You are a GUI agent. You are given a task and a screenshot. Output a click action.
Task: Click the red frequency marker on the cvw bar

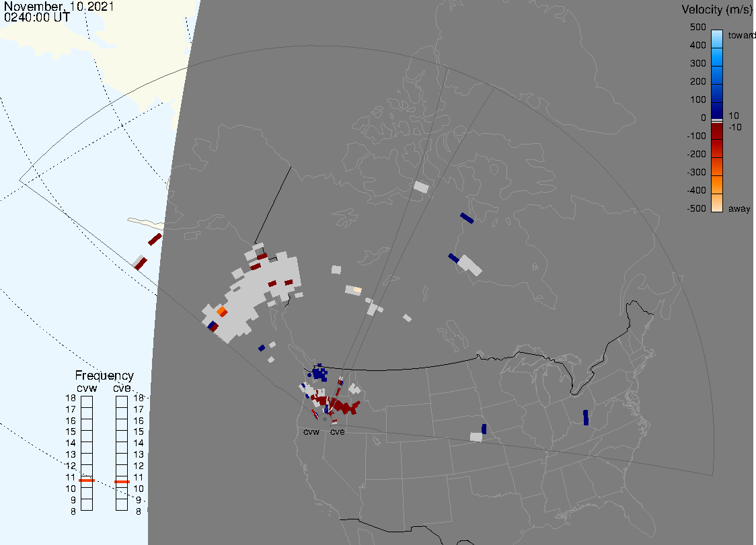click(x=87, y=480)
